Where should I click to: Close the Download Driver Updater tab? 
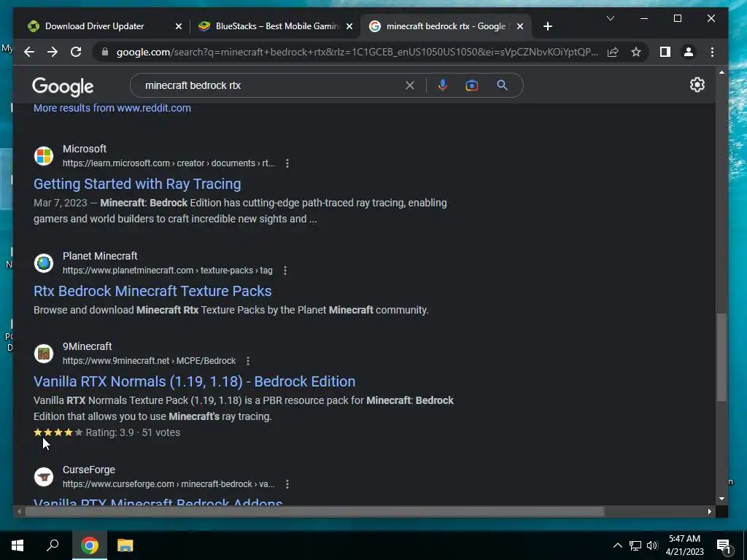coord(179,26)
